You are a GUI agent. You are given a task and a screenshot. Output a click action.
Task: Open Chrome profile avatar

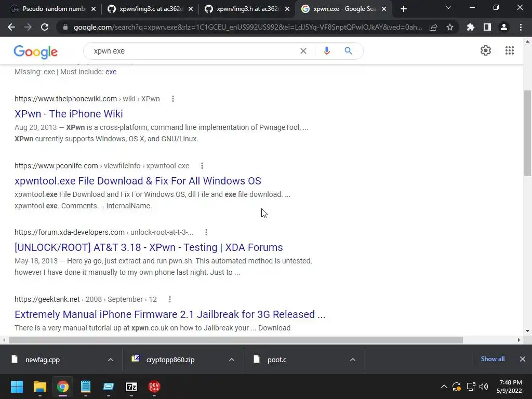click(x=504, y=27)
